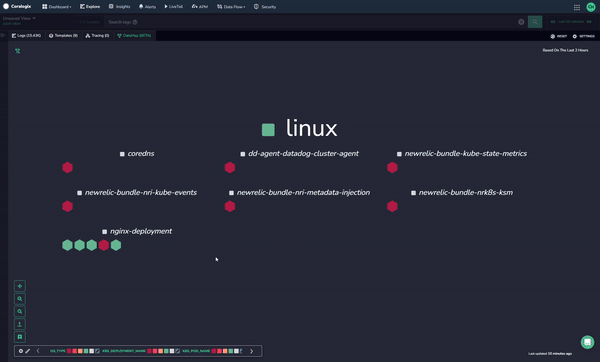Edit the legend with the pencil icon
The width and height of the screenshot is (600, 362).
coord(28,351)
